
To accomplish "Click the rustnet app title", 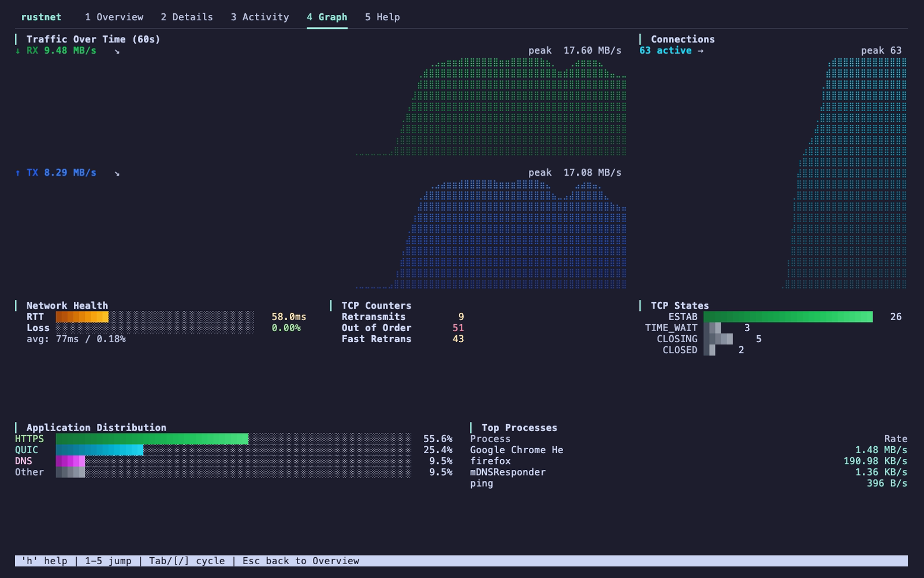I will pyautogui.click(x=41, y=17).
